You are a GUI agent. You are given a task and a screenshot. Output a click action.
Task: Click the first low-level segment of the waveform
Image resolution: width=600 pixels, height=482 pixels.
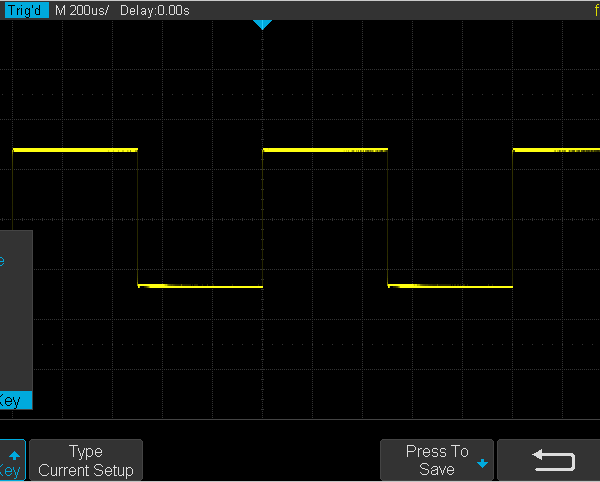click(200, 286)
